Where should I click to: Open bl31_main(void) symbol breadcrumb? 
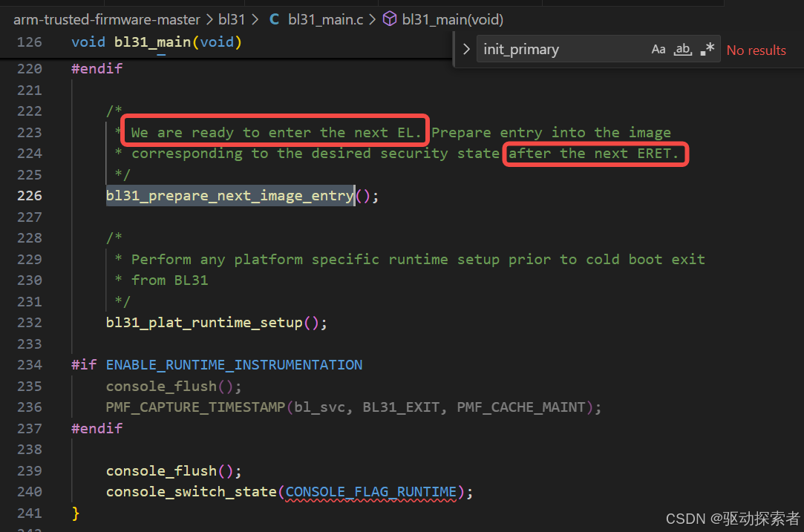coord(453,19)
